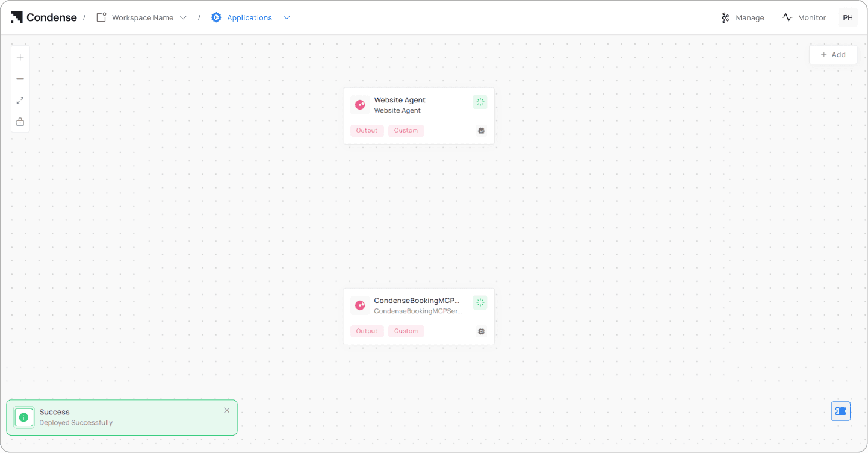Viewport: 868px width, 453px height.
Task: Click the Success toast info icon
Action: pos(23,417)
